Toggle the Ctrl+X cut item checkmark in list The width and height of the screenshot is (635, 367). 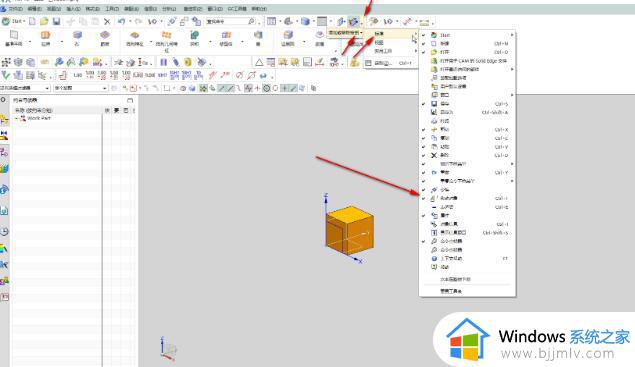point(424,130)
